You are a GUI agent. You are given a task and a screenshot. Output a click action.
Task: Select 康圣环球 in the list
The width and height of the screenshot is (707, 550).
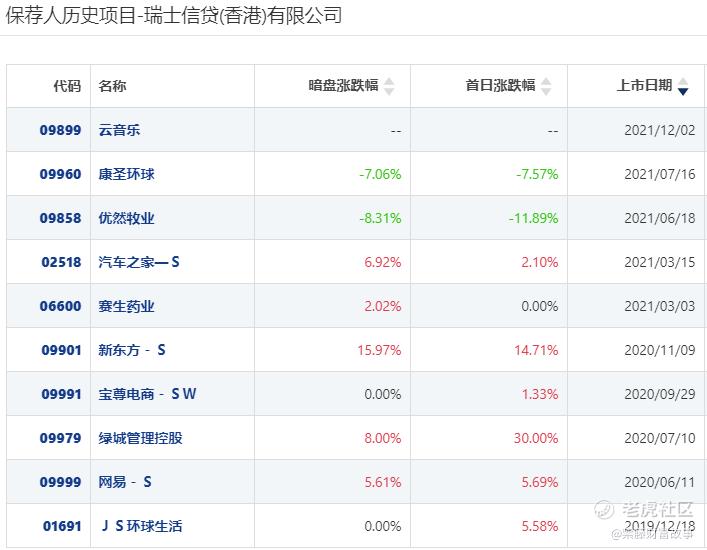(127, 174)
